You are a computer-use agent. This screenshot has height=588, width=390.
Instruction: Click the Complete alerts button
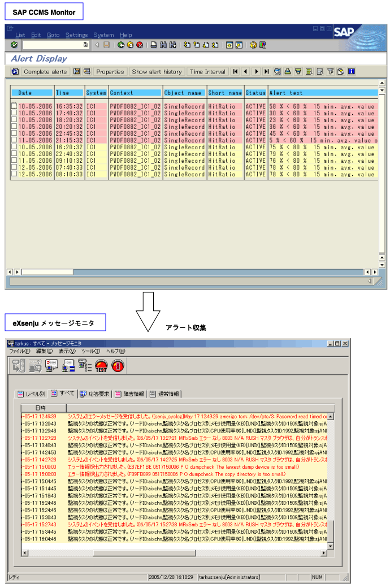coord(45,72)
